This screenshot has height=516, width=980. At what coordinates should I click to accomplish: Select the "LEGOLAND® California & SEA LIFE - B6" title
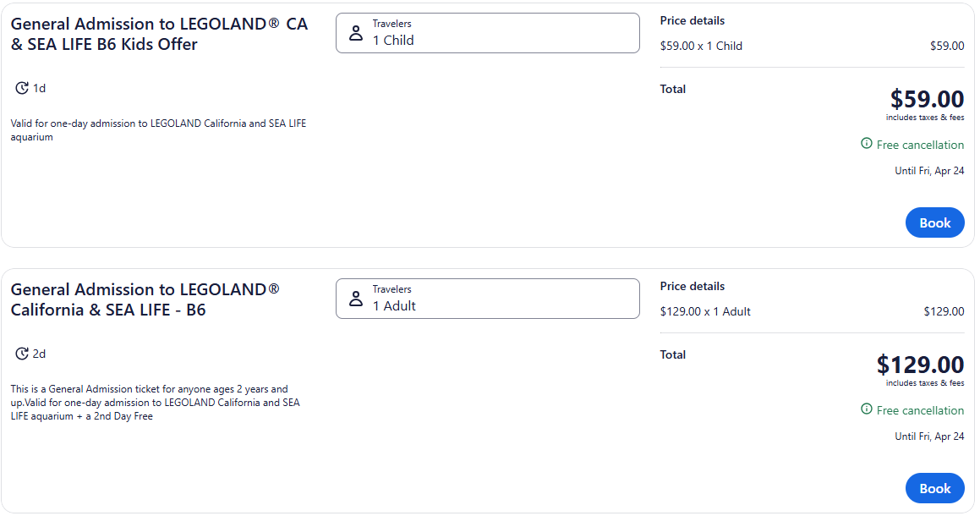click(145, 299)
